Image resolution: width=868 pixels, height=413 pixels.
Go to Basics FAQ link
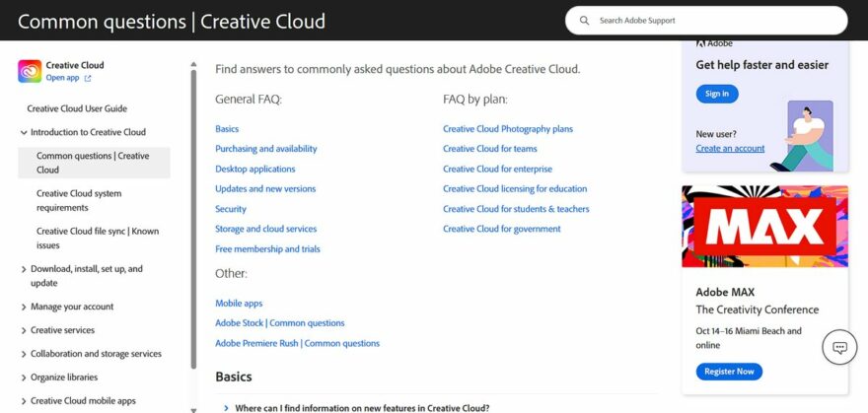[x=227, y=129]
